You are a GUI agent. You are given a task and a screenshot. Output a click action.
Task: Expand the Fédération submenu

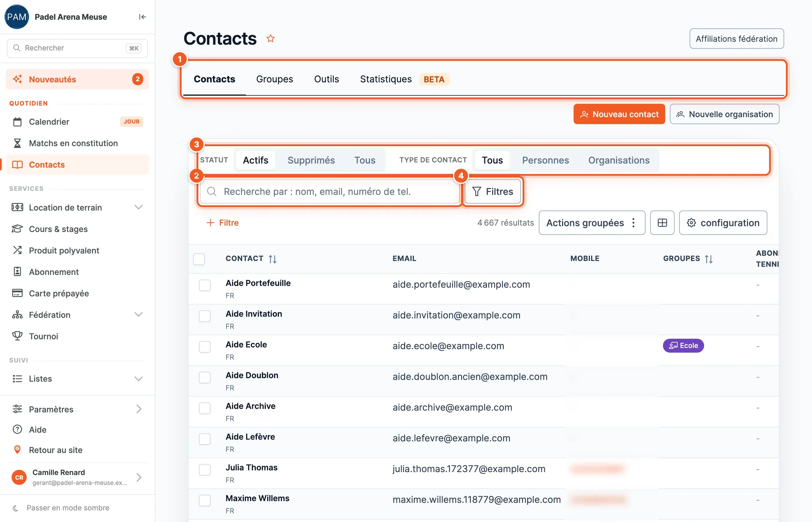pyautogui.click(x=139, y=315)
